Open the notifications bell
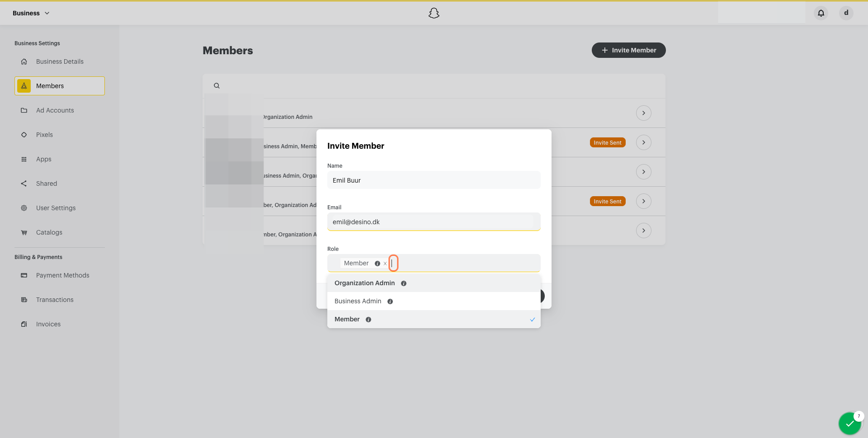The image size is (868, 438). click(x=821, y=13)
